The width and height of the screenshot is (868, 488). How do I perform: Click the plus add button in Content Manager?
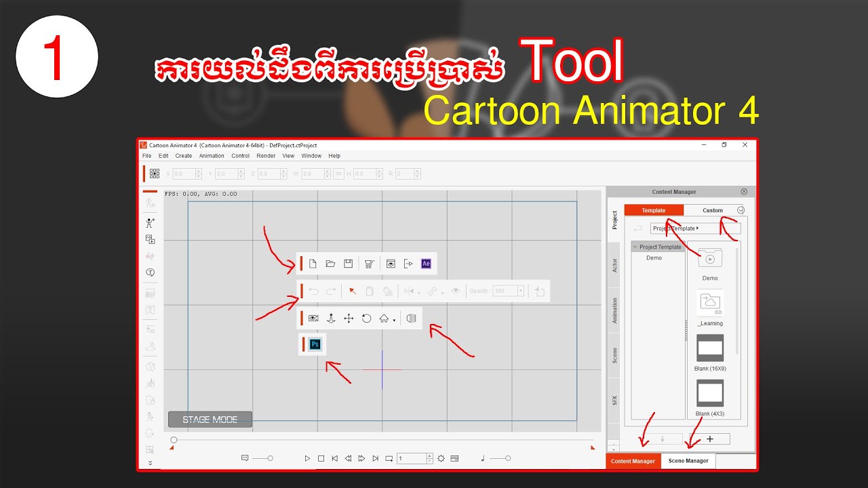[x=710, y=439]
